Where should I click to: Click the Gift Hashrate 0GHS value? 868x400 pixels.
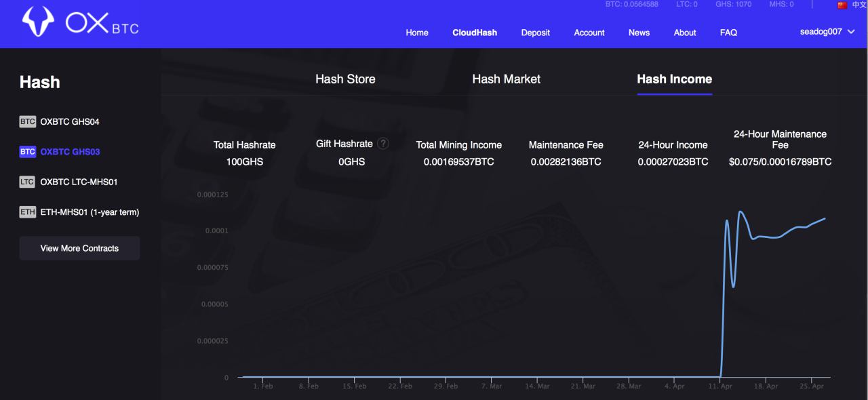click(352, 162)
